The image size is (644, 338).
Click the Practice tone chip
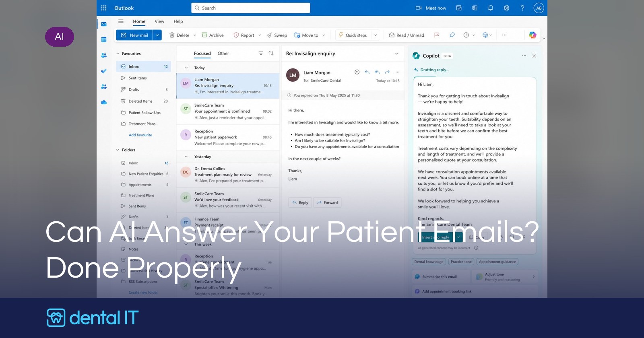(x=461, y=262)
